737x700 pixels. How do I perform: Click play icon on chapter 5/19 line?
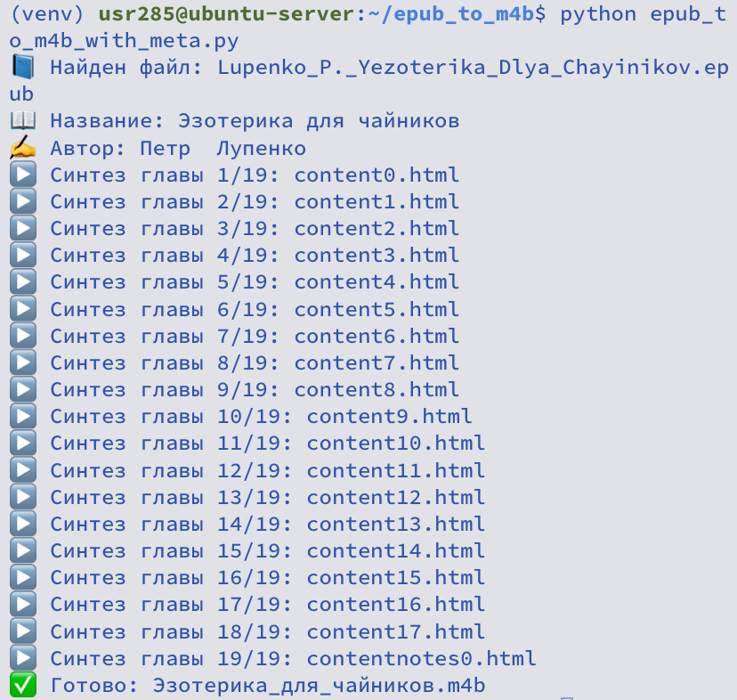point(22,281)
